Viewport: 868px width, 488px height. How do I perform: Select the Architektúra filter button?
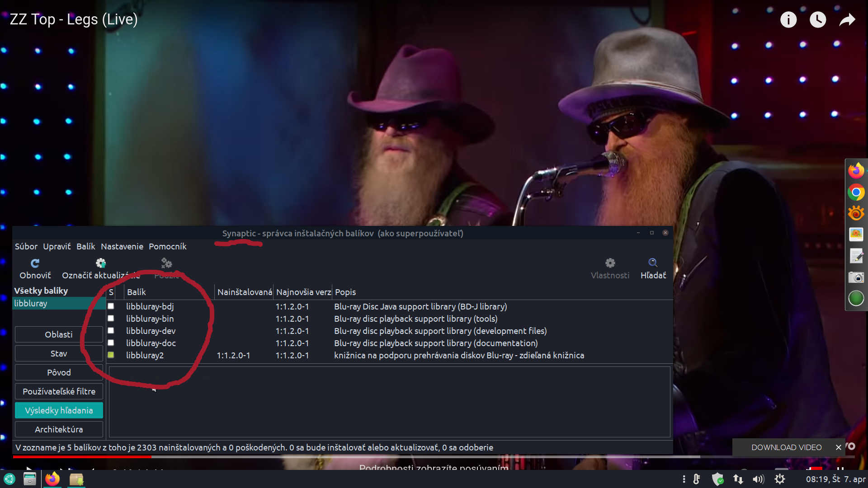coord(59,429)
